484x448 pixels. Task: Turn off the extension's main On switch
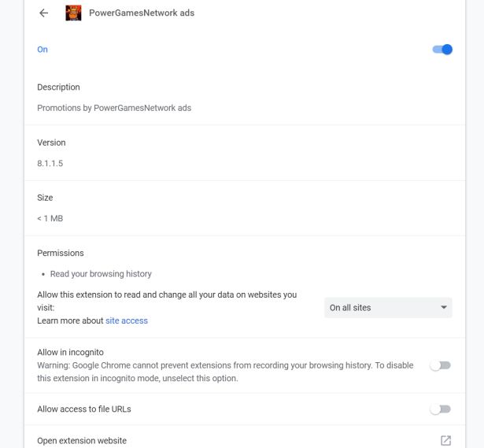pyautogui.click(x=442, y=50)
